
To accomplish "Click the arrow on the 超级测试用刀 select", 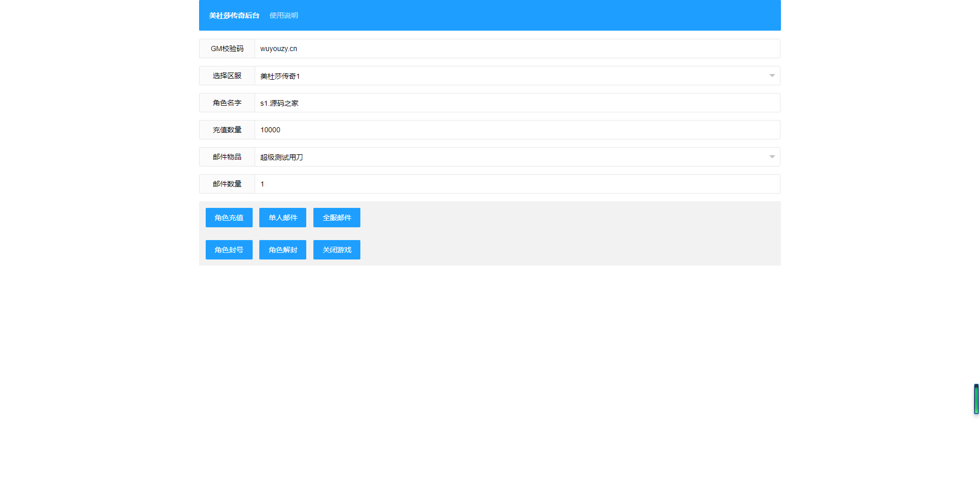I will (x=772, y=157).
